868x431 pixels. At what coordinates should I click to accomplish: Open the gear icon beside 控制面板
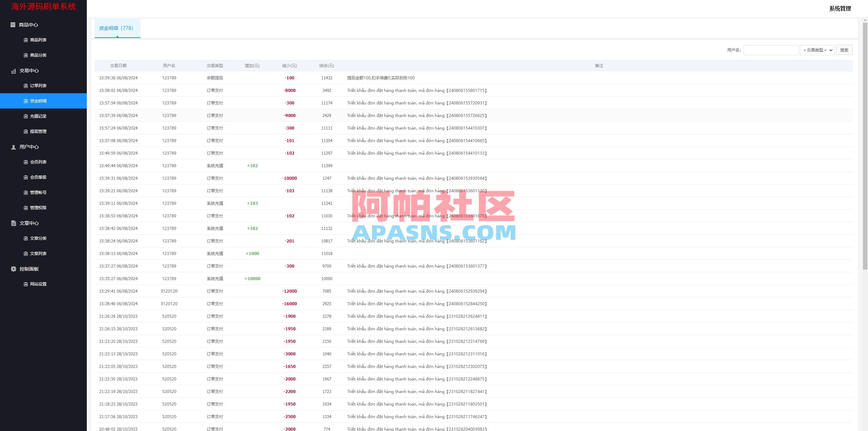tap(13, 269)
